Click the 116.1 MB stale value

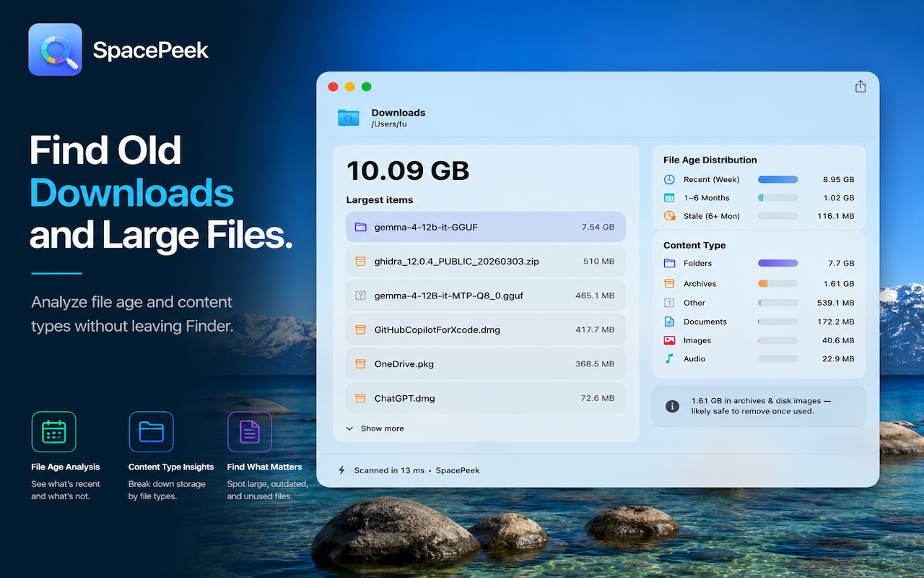coord(836,216)
